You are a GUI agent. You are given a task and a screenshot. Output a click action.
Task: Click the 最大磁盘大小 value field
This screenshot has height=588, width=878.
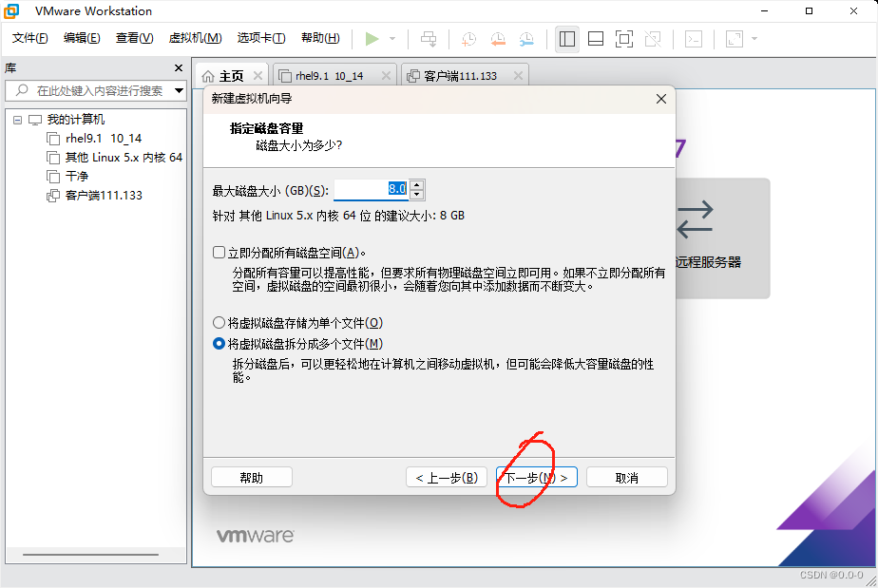coord(371,190)
